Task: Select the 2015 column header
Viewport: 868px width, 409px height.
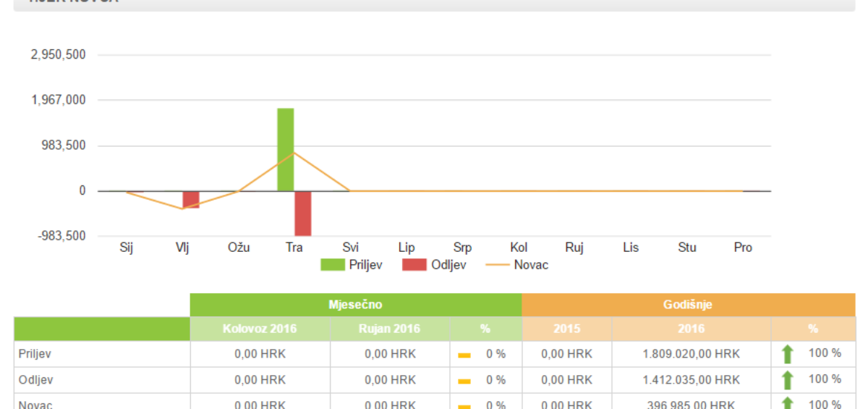Action: click(567, 329)
